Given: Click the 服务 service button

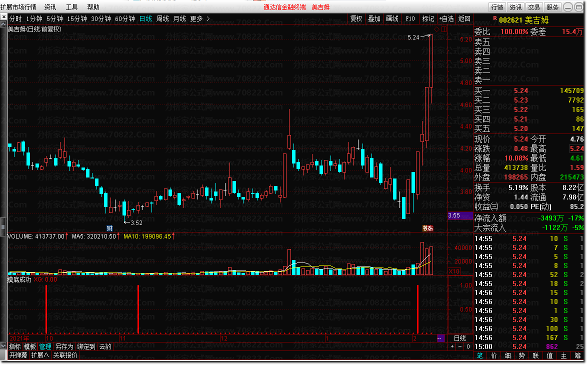Looking at the screenshot, I should click(x=552, y=7).
